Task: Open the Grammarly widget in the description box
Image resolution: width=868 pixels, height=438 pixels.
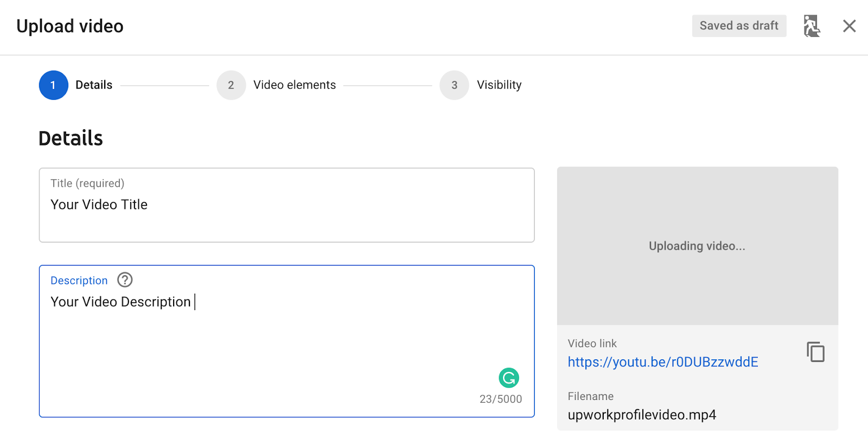Action: pyautogui.click(x=508, y=378)
